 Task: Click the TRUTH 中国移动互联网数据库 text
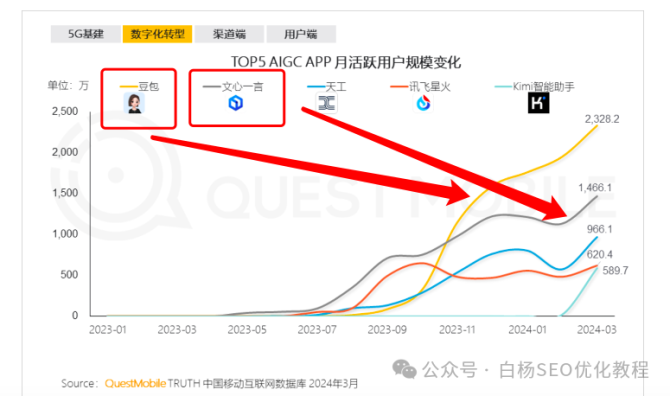pyautogui.click(x=237, y=383)
